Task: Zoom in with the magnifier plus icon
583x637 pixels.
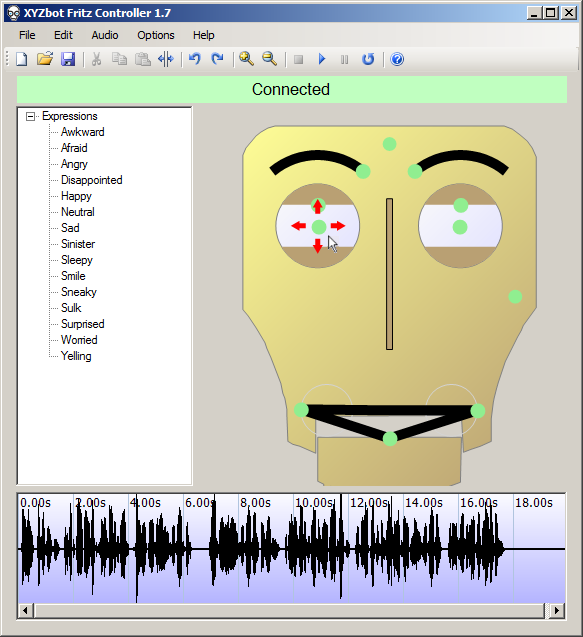Action: [246, 59]
